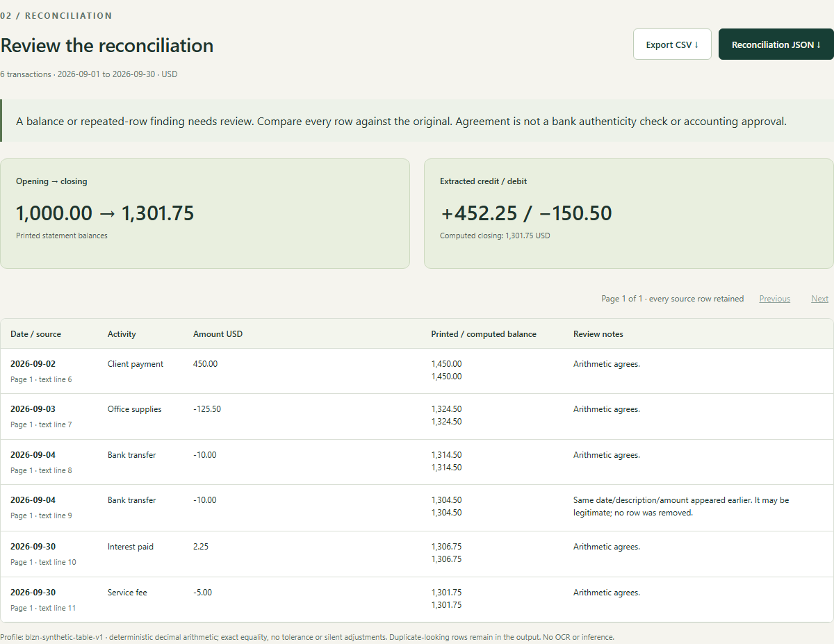
Task: Click the 2026-09-03 date cell
Action: (33, 409)
